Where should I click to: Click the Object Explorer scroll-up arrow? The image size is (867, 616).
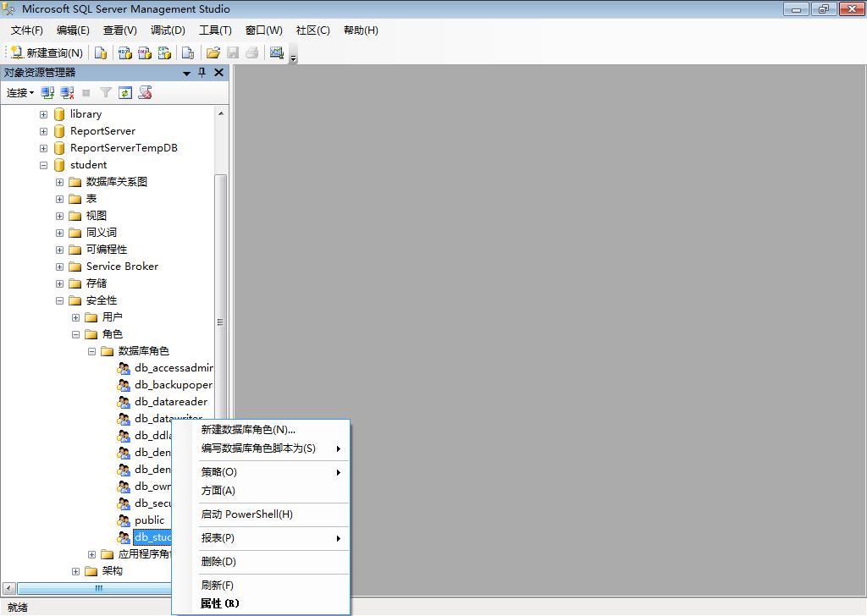(221, 113)
